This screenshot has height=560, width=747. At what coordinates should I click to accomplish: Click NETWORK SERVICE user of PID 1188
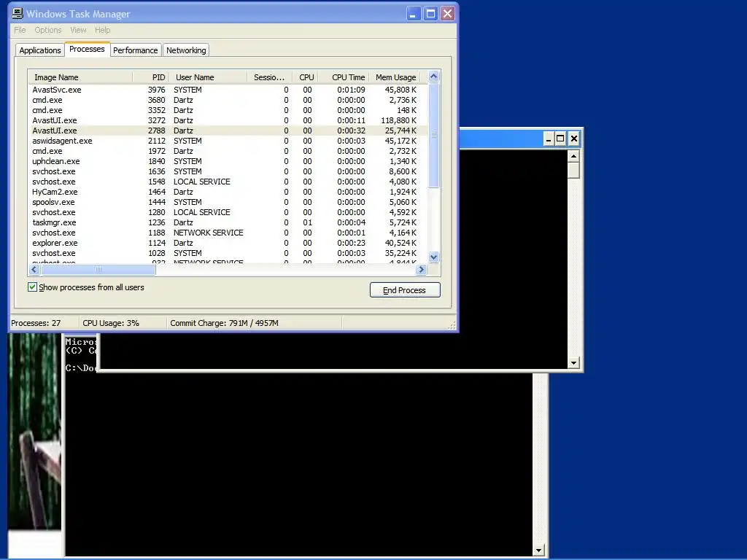[x=208, y=233]
